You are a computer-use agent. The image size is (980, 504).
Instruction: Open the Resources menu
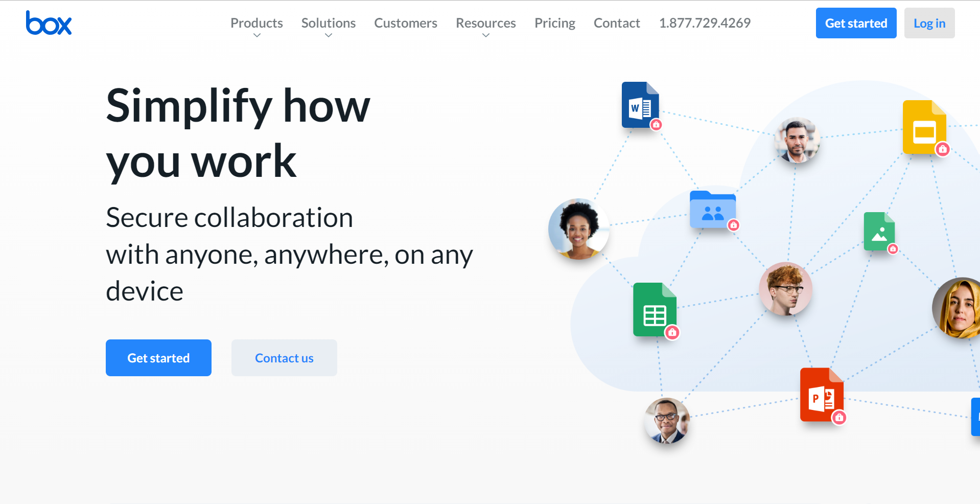[x=486, y=23]
